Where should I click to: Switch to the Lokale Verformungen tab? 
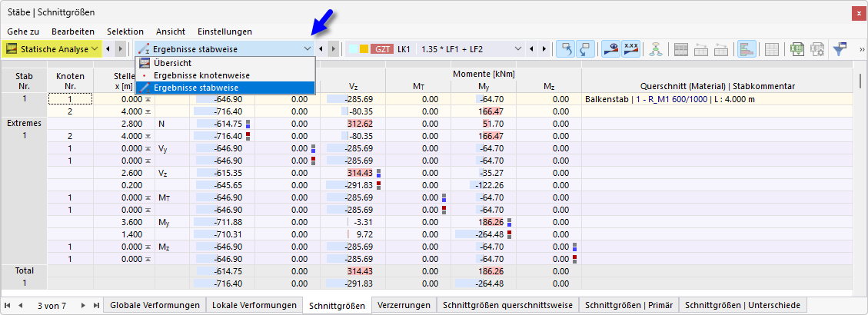(254, 305)
